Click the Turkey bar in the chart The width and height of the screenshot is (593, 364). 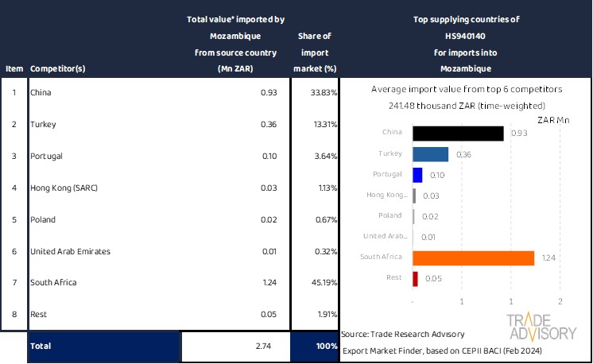(431, 154)
